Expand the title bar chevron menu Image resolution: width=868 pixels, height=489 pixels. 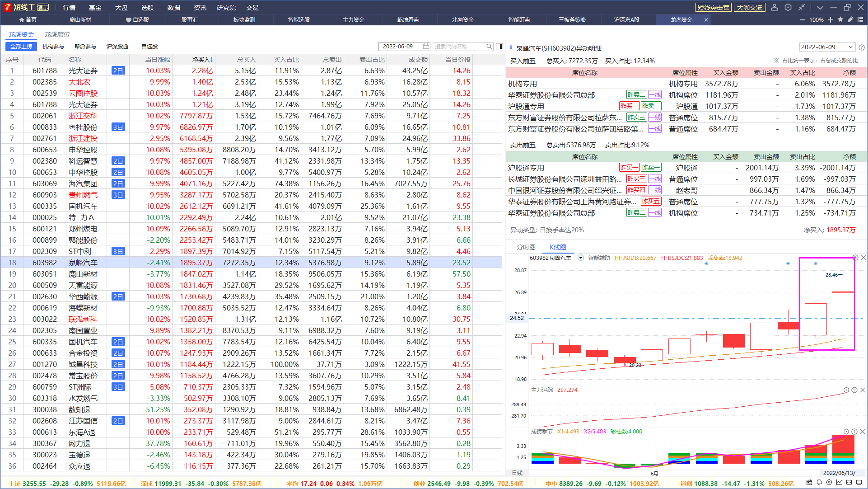820,7
